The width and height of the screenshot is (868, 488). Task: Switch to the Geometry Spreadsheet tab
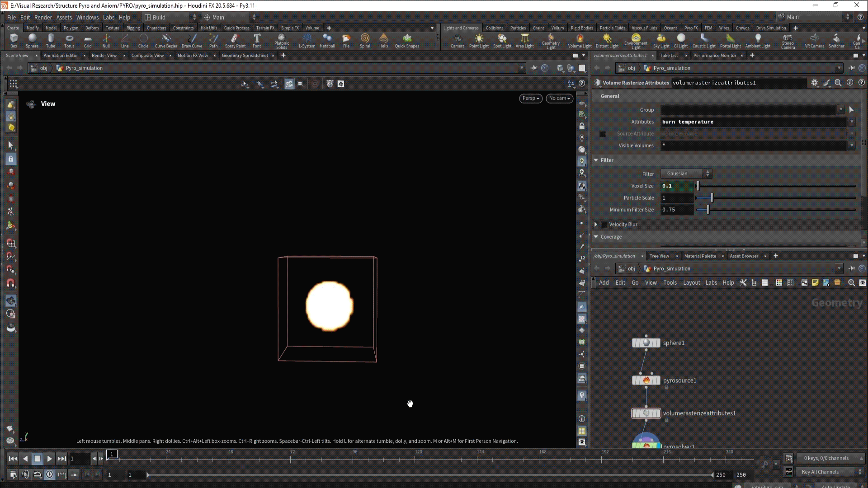pos(245,56)
